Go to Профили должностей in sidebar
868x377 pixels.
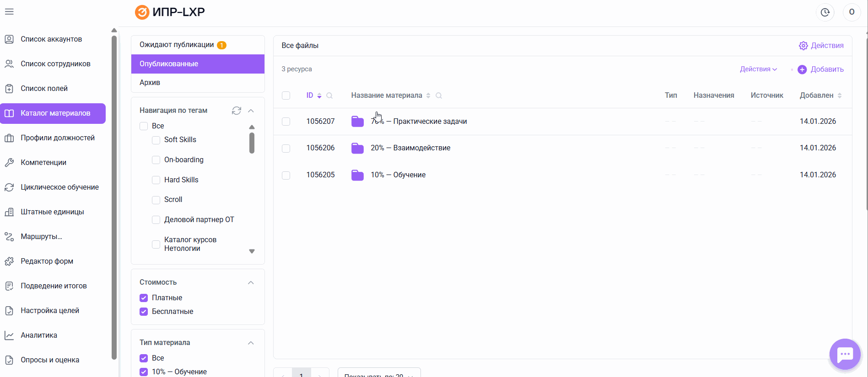point(57,138)
